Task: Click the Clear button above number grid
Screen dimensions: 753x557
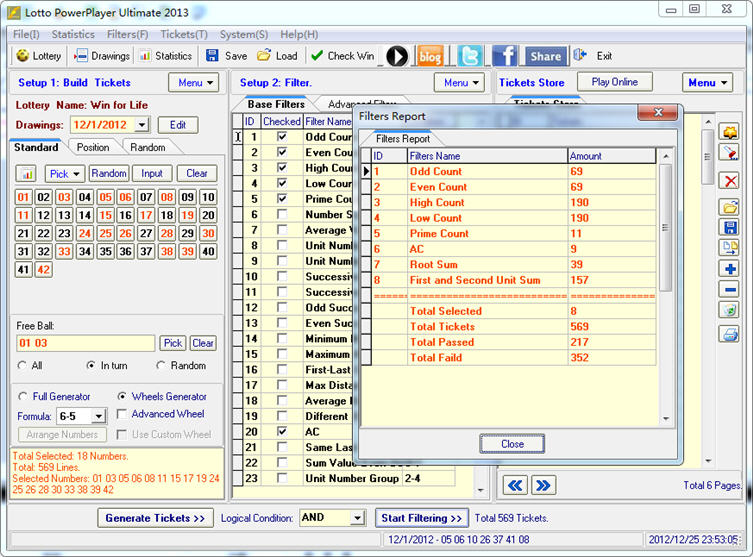Action: tap(197, 173)
